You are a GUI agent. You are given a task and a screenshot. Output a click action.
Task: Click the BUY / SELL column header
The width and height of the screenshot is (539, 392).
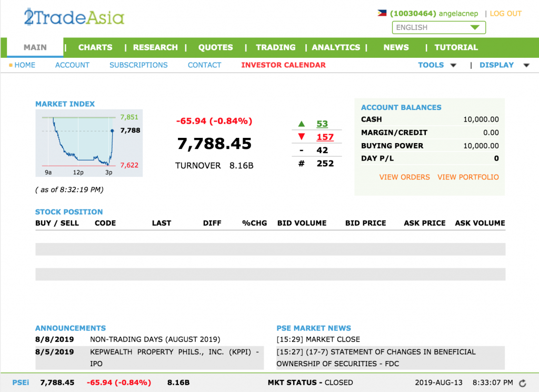(57, 223)
